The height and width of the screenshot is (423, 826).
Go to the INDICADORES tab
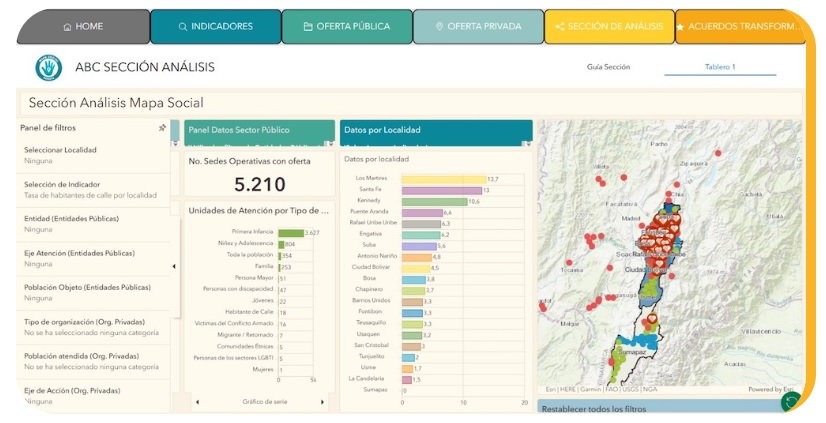tap(215, 27)
